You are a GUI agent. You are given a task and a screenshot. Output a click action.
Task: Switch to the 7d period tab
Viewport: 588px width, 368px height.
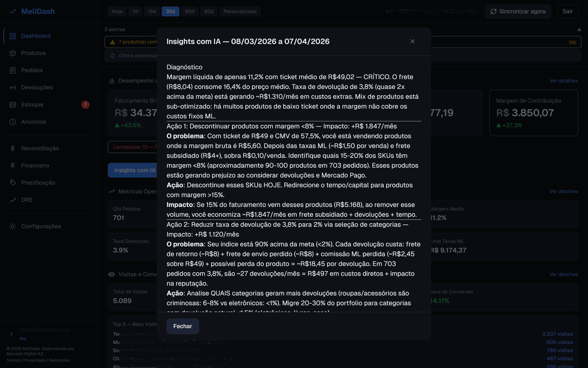(x=135, y=11)
